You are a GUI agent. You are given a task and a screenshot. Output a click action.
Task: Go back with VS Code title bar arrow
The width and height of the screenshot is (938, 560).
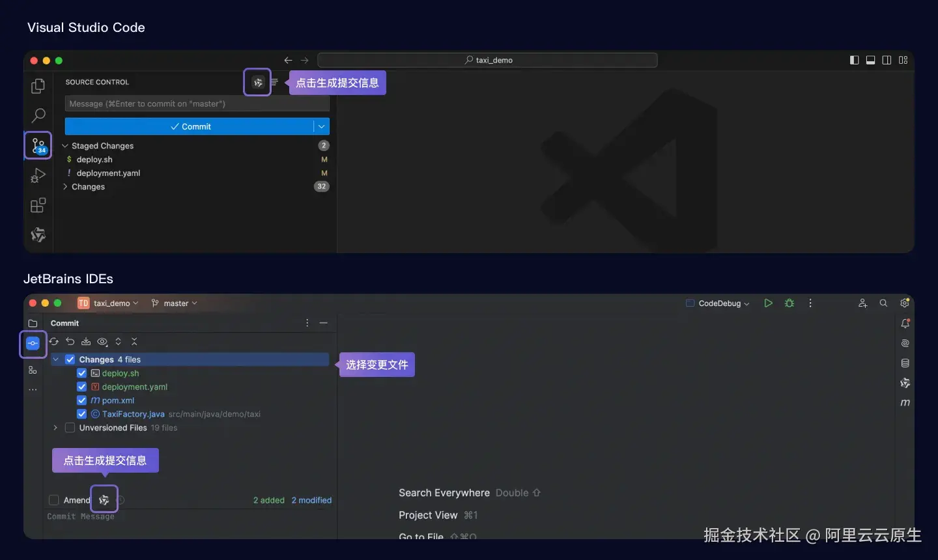(288, 60)
